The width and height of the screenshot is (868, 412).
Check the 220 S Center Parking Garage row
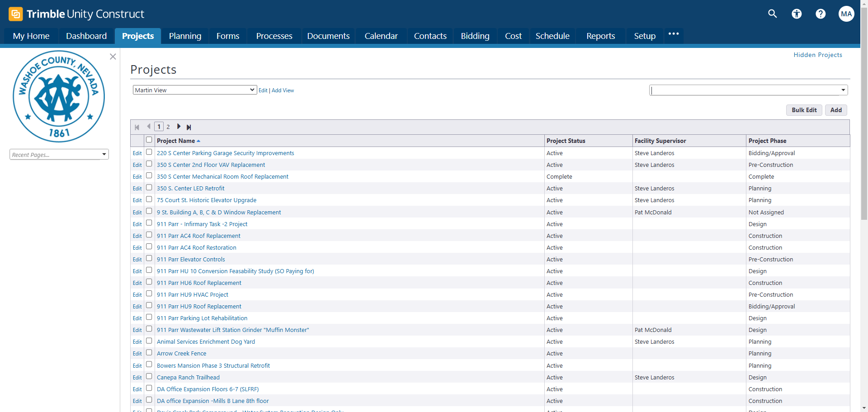pyautogui.click(x=149, y=152)
